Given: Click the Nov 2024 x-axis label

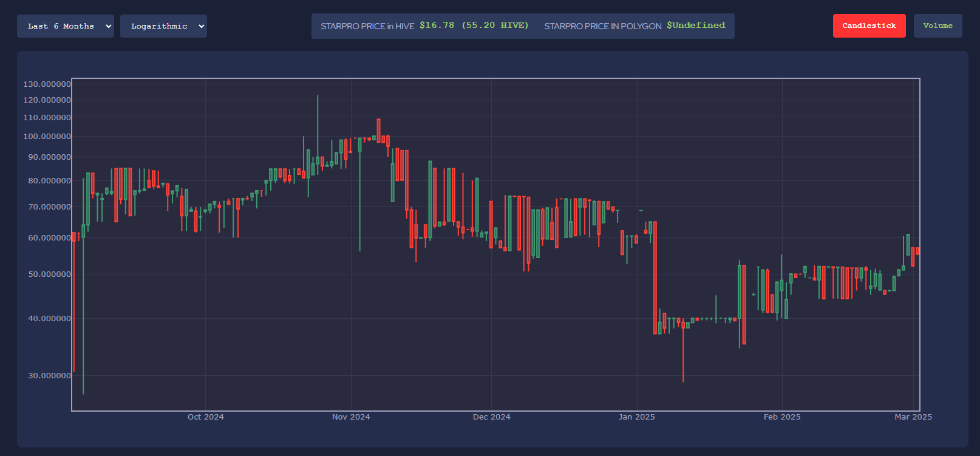Looking at the screenshot, I should click(x=351, y=417).
